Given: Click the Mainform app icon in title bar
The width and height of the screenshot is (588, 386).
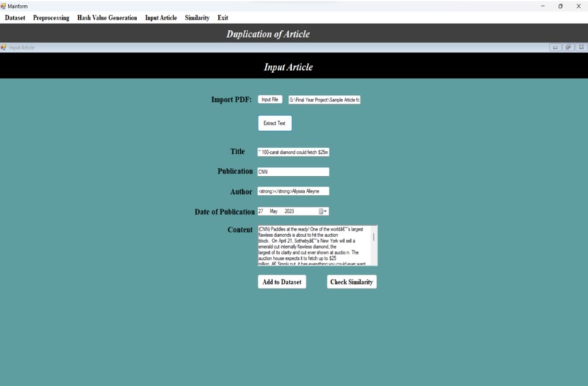Looking at the screenshot, I should pyautogui.click(x=4, y=6).
